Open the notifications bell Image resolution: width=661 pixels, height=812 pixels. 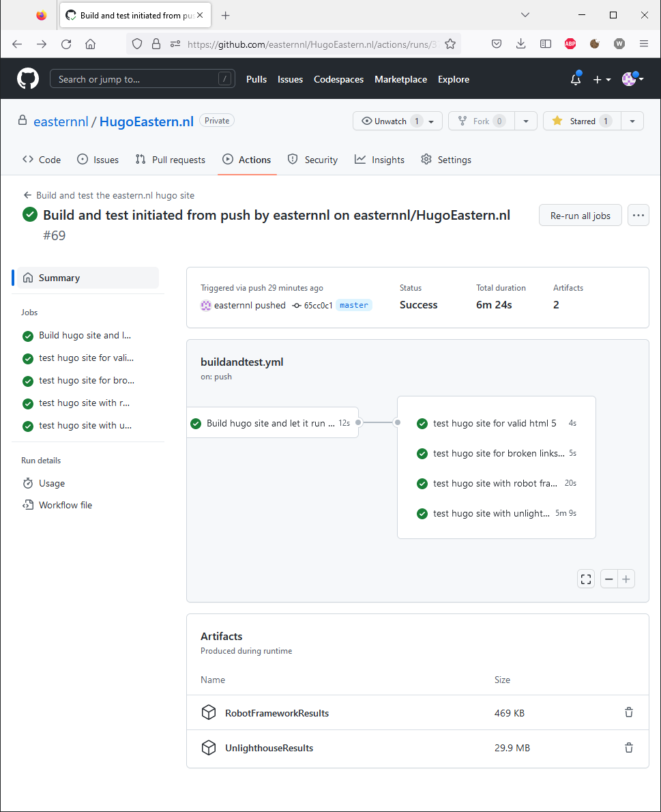[576, 80]
